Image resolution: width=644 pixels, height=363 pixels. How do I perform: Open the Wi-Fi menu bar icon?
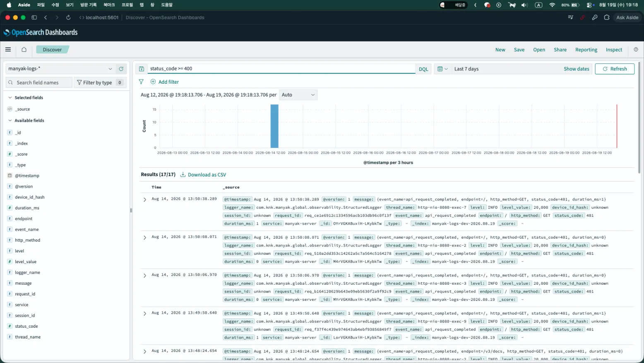click(552, 5)
